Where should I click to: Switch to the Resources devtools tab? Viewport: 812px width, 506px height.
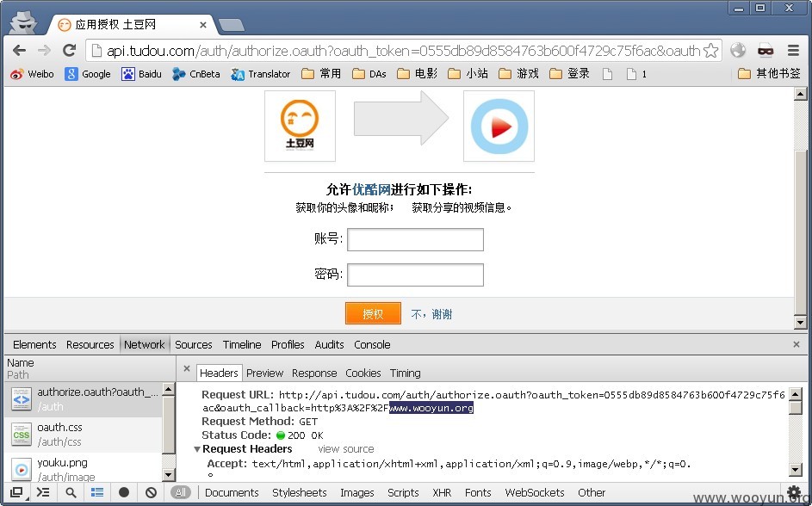click(x=90, y=344)
